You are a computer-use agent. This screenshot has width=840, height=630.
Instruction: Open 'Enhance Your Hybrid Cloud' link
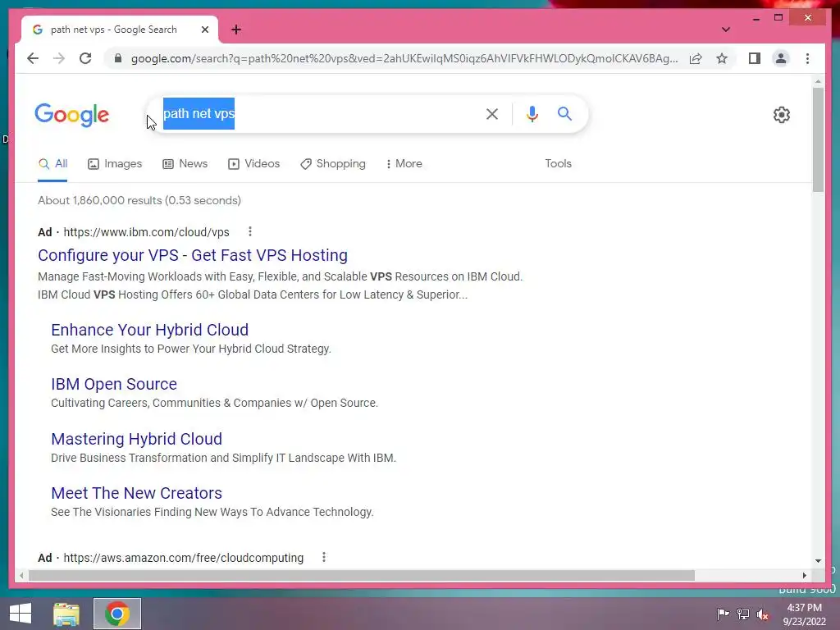tap(149, 330)
